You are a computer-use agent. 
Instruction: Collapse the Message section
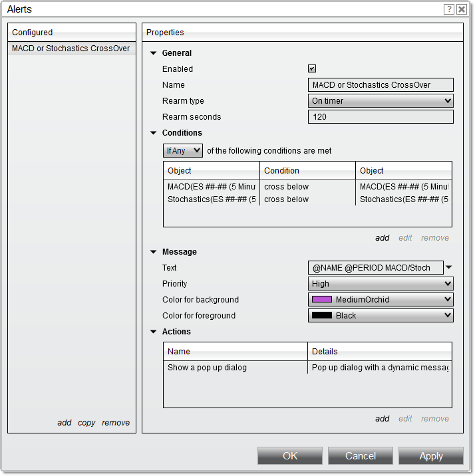[154, 252]
